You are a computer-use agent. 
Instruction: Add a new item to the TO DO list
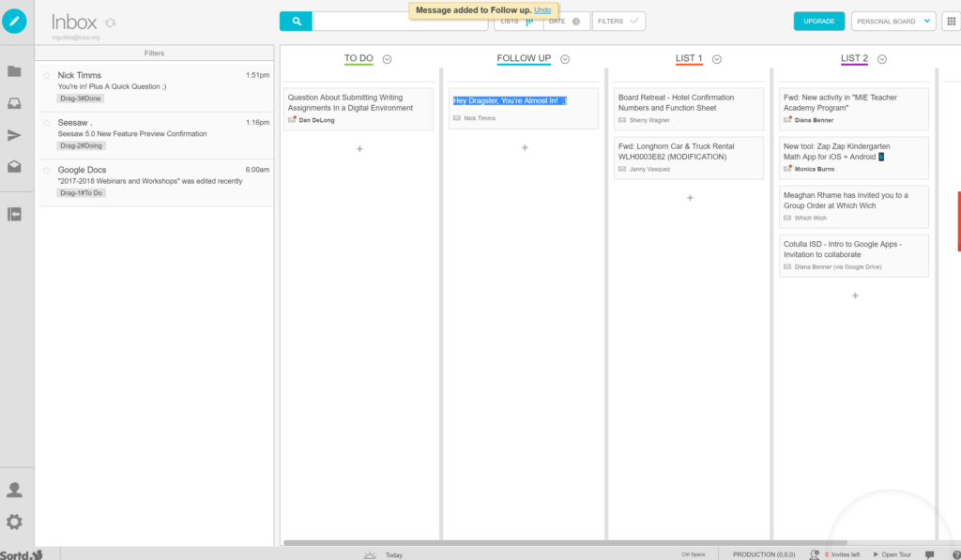pos(359,149)
